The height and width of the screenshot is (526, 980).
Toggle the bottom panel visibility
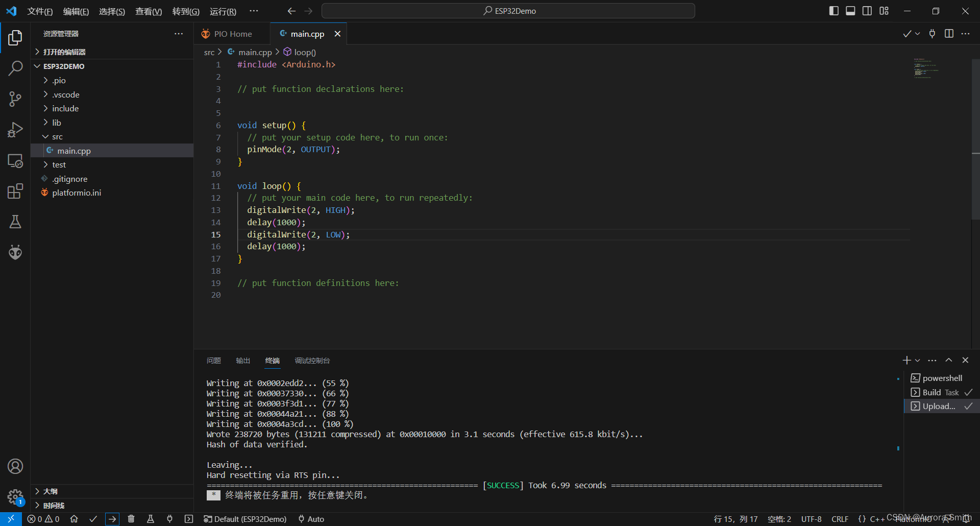850,11
